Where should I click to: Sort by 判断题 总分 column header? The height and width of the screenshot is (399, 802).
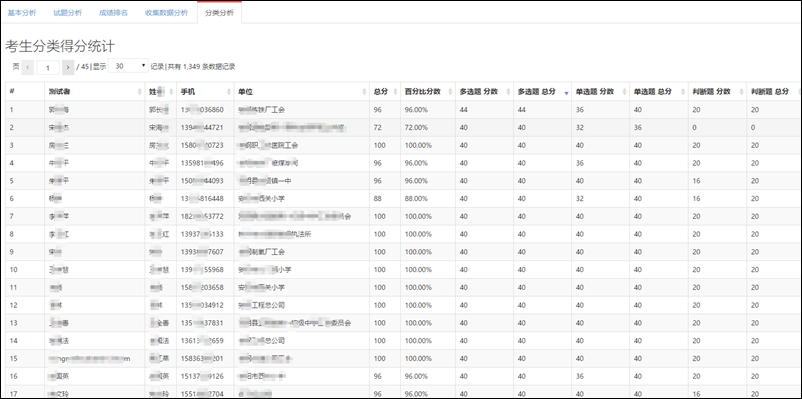(x=773, y=92)
